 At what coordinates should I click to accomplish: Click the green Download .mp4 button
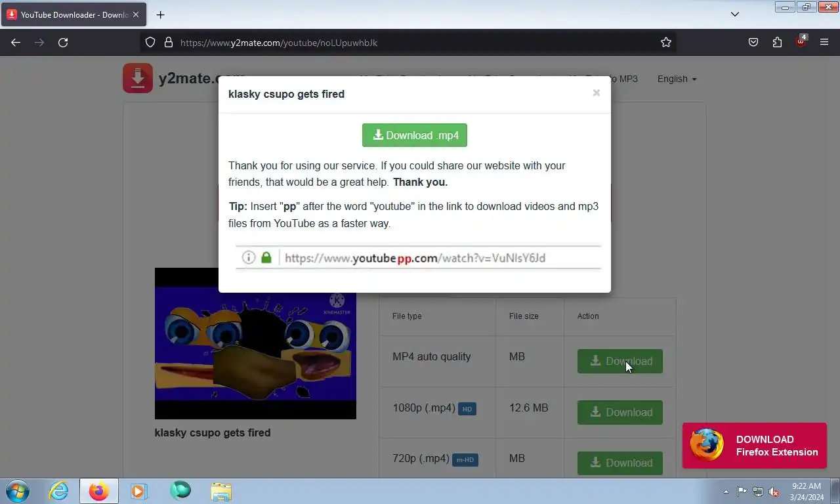[415, 135]
